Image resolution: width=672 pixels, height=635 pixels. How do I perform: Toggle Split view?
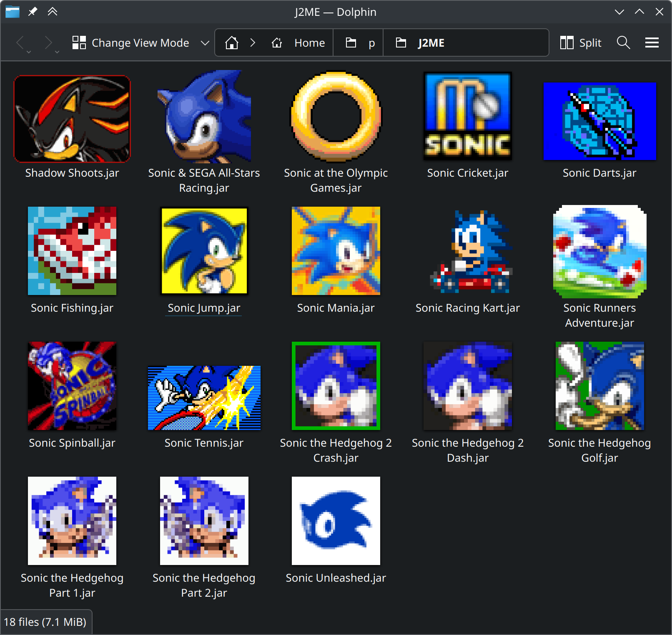(581, 42)
